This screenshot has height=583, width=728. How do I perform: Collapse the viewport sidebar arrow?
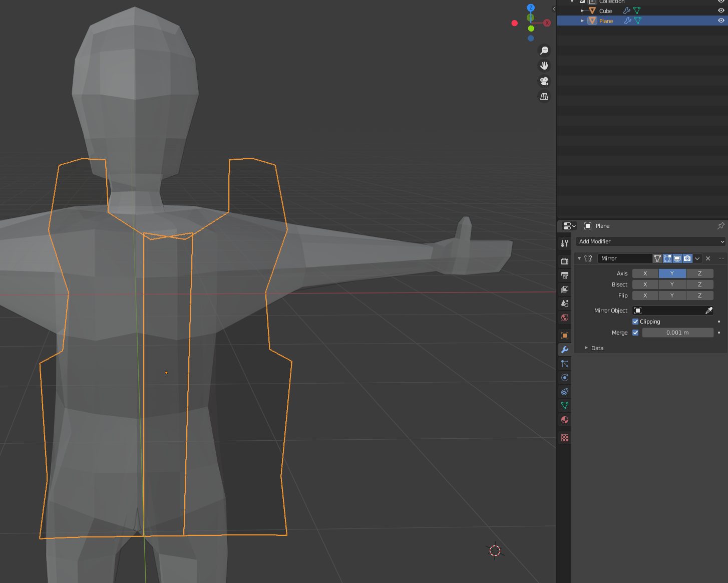pyautogui.click(x=554, y=9)
